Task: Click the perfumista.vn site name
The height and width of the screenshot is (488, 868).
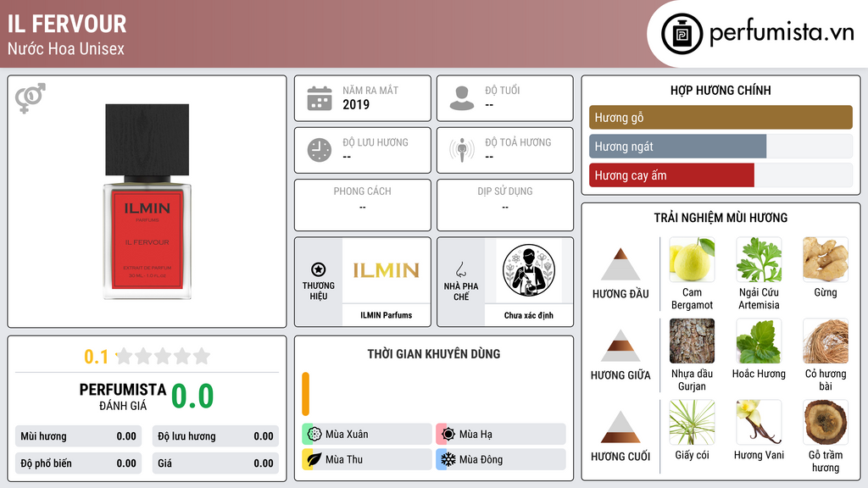Action: click(x=782, y=32)
